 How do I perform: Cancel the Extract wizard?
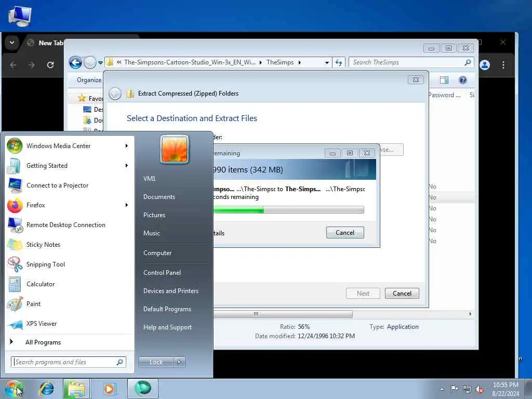(402, 294)
